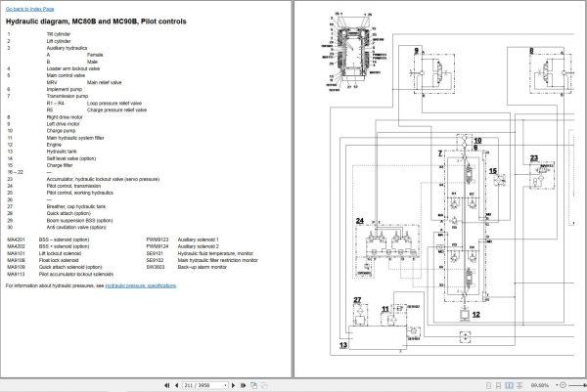Click component label 15 in the diagram

coord(493,171)
